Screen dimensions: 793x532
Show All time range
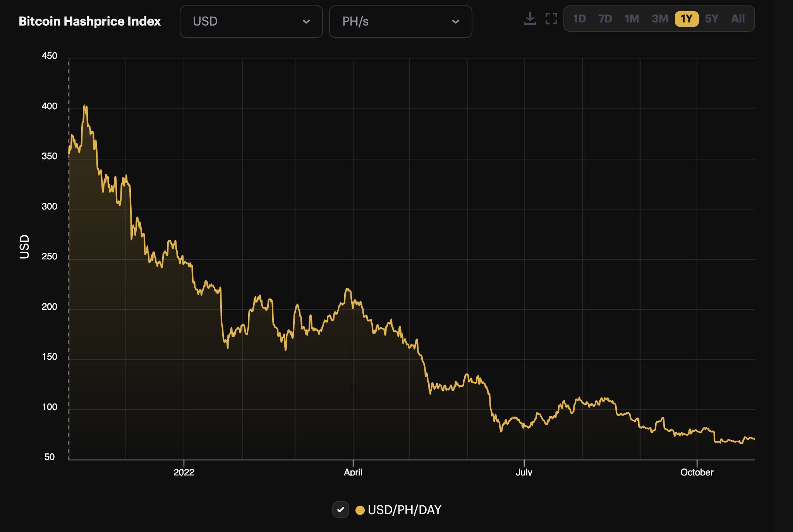[738, 19]
